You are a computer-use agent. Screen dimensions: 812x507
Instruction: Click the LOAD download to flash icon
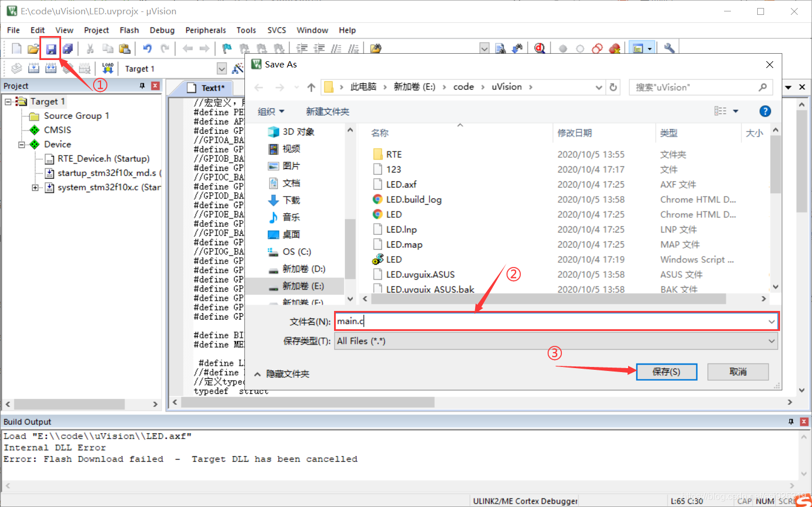pos(108,69)
